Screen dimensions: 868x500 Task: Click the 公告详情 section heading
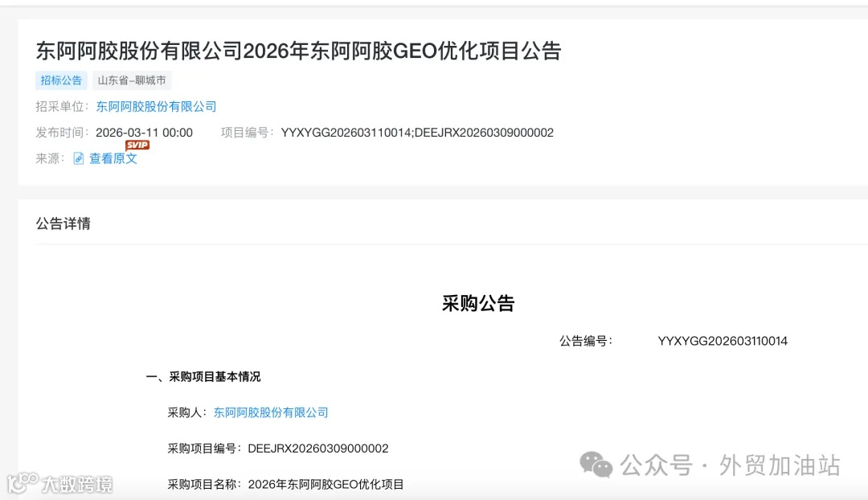pos(63,223)
